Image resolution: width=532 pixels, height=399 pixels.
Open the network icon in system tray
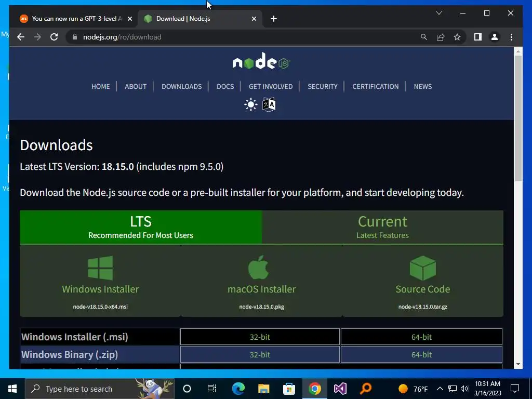pyautogui.click(x=453, y=389)
